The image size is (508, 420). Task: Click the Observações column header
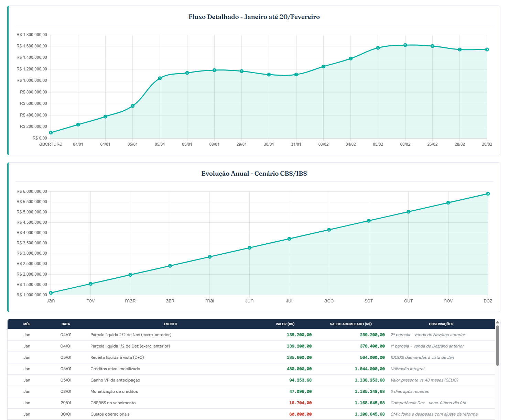point(441,324)
